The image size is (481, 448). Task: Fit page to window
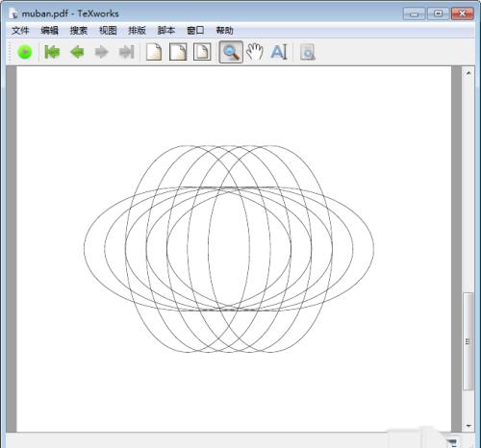202,52
